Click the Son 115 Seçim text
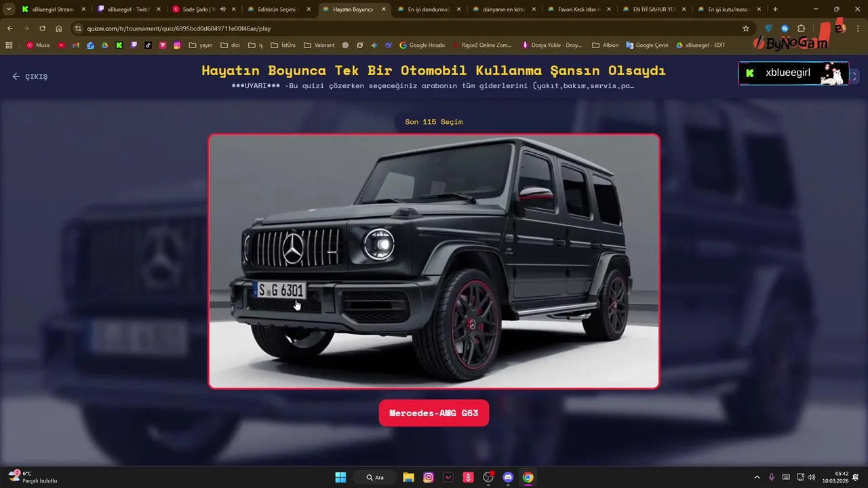868x488 pixels. click(434, 122)
